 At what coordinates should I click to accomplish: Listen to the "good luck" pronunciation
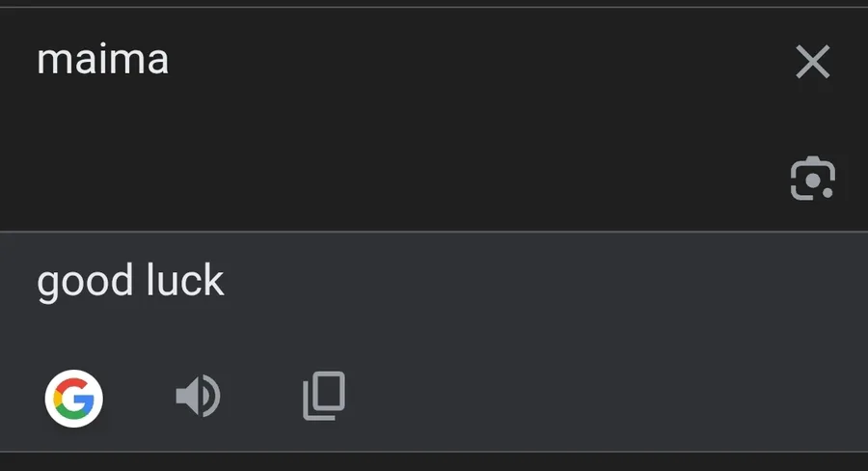pos(198,396)
